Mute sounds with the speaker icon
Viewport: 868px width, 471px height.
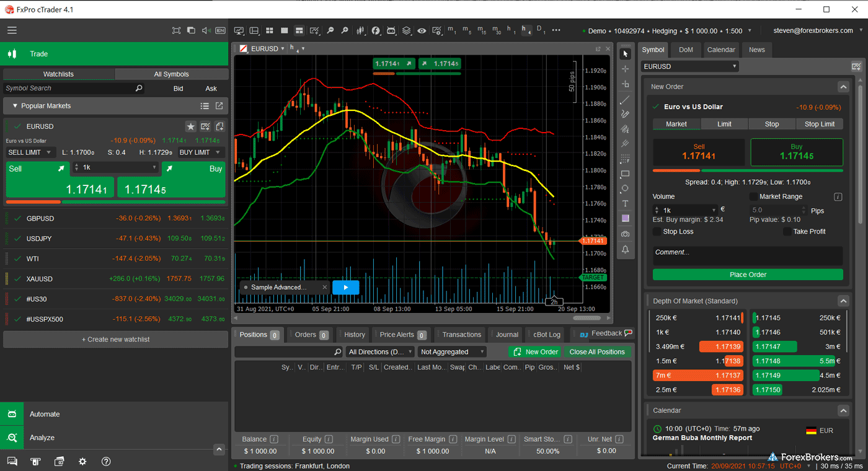pos(205,30)
